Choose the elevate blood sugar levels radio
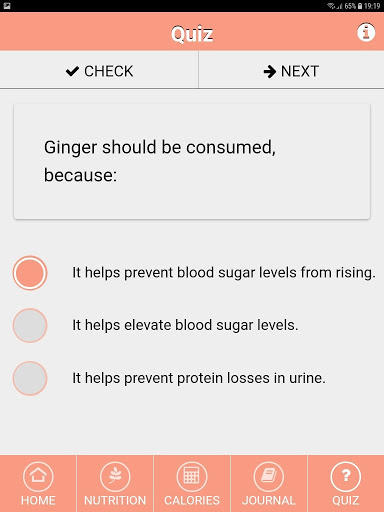 30,325
